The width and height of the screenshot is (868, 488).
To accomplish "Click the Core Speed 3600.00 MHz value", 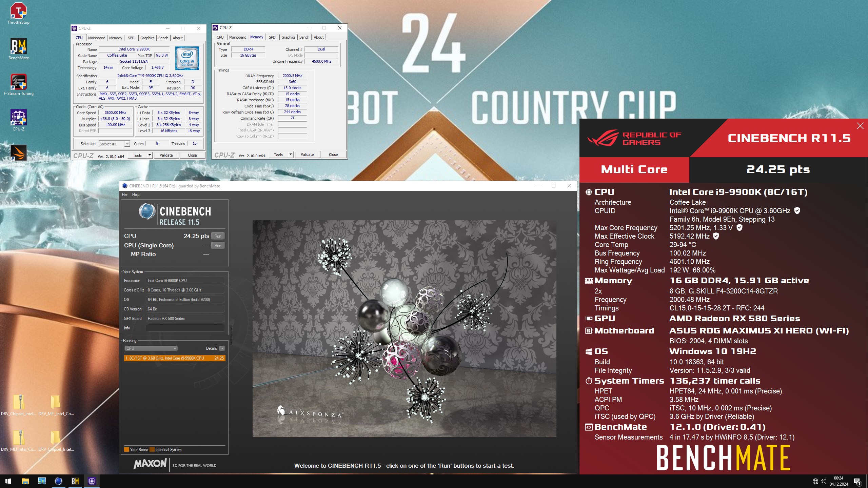I will [x=115, y=113].
